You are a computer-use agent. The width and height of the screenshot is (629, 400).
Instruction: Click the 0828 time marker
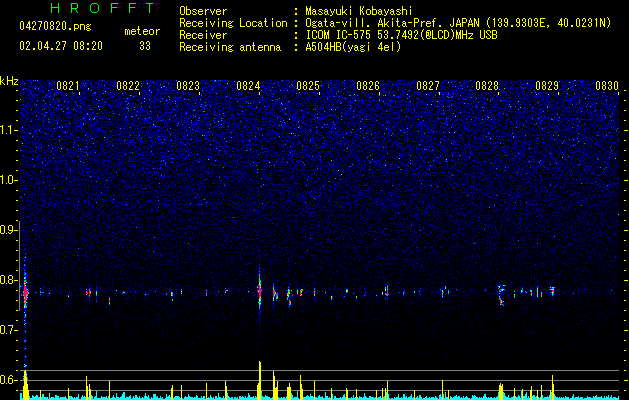tap(487, 86)
